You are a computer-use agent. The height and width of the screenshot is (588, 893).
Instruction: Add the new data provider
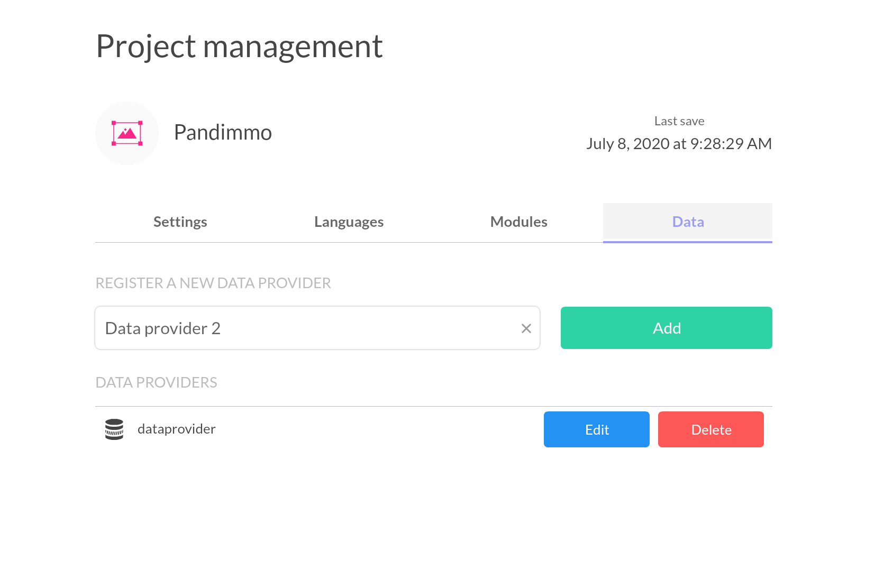coord(667,328)
